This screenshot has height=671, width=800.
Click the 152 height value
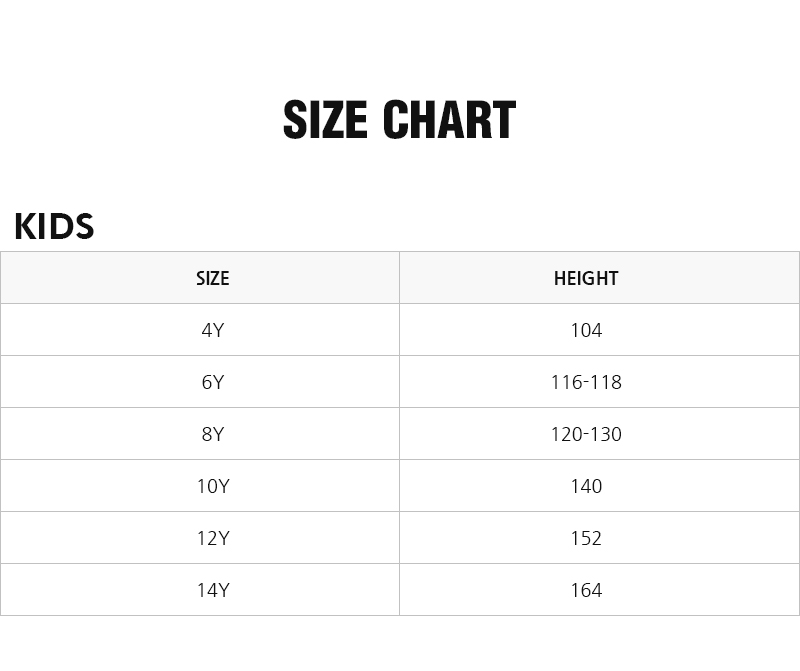tap(586, 538)
